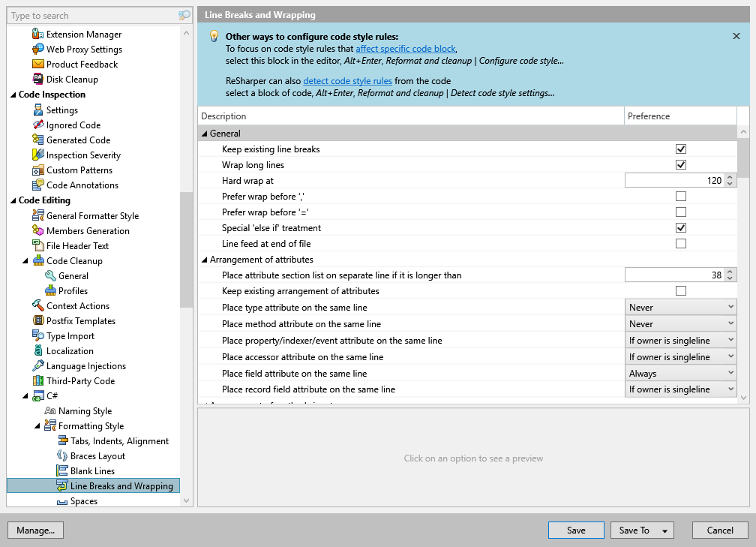Click the search magnifier icon in search box

[x=184, y=16]
